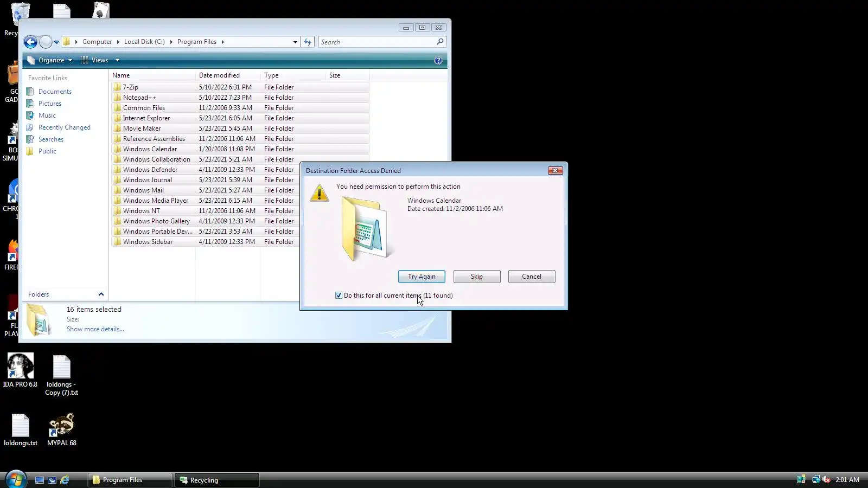Click Cancel in the Access Denied dialog
The image size is (868, 488).
532,277
